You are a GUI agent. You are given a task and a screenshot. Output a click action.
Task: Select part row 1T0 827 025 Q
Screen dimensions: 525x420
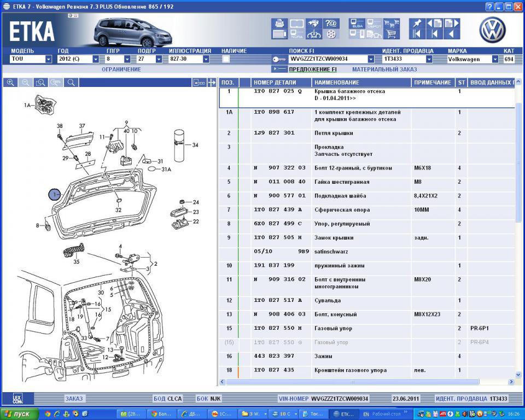tap(367, 98)
